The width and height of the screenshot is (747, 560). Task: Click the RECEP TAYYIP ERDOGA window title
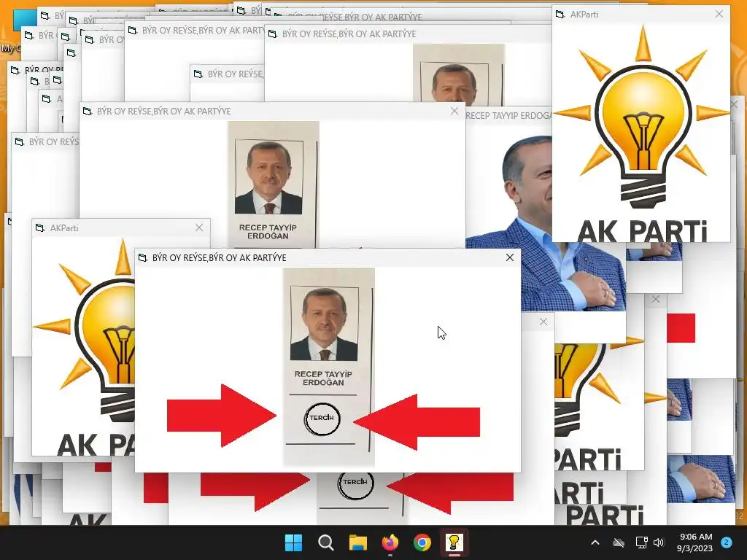[x=508, y=115]
